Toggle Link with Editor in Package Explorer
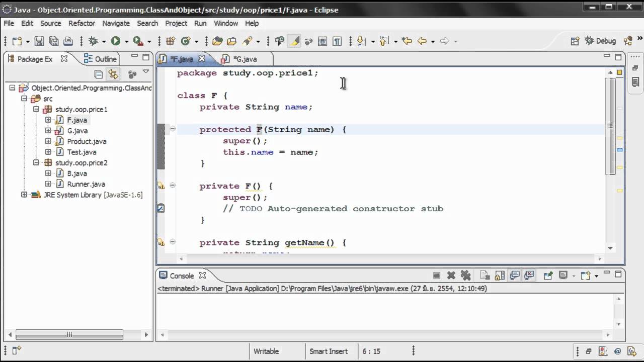644x362 pixels. tap(113, 74)
